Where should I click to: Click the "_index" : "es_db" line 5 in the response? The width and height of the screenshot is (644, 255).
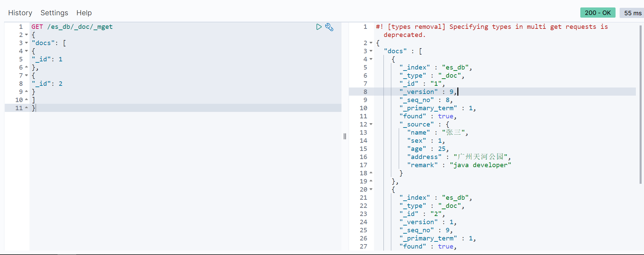click(436, 67)
